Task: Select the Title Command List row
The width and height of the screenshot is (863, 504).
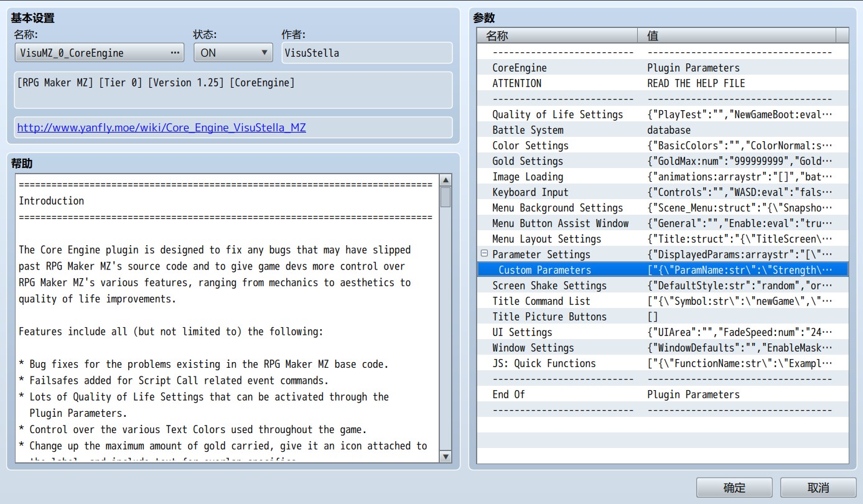Action: (663, 301)
